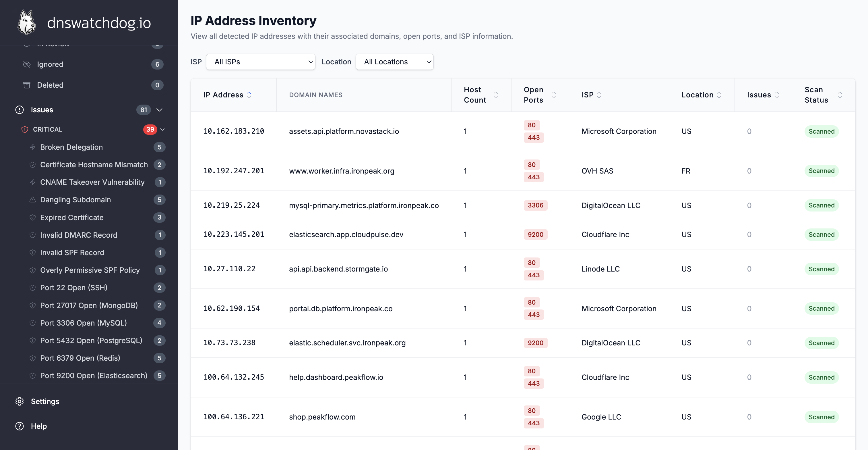Open the Settings page
Screen dimensions: 868x450
coord(45,401)
